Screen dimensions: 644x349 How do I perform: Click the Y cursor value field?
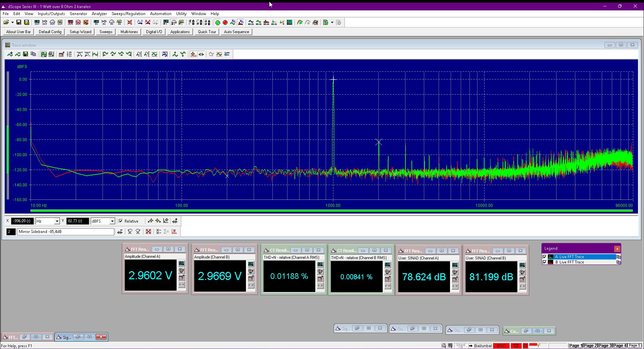[78, 221]
